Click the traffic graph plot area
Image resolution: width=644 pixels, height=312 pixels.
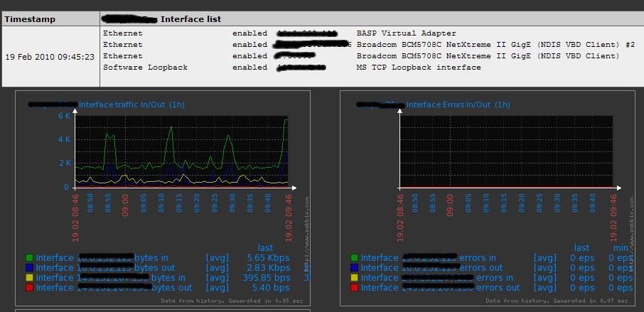point(181,151)
